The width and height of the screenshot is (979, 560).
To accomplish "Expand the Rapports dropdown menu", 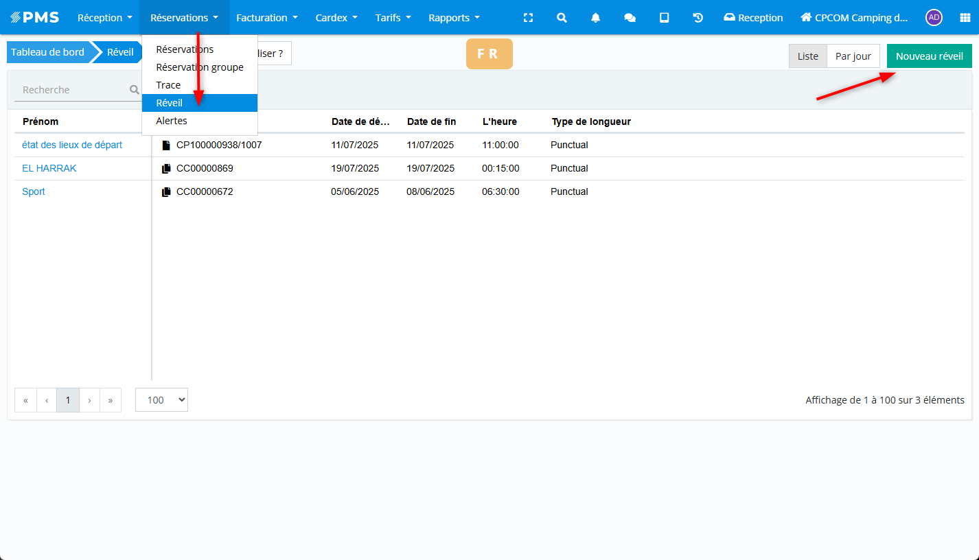I will 454,18.
